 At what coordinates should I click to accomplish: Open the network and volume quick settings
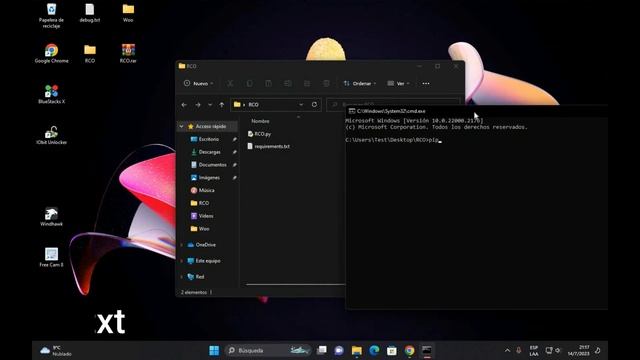pos(553,350)
